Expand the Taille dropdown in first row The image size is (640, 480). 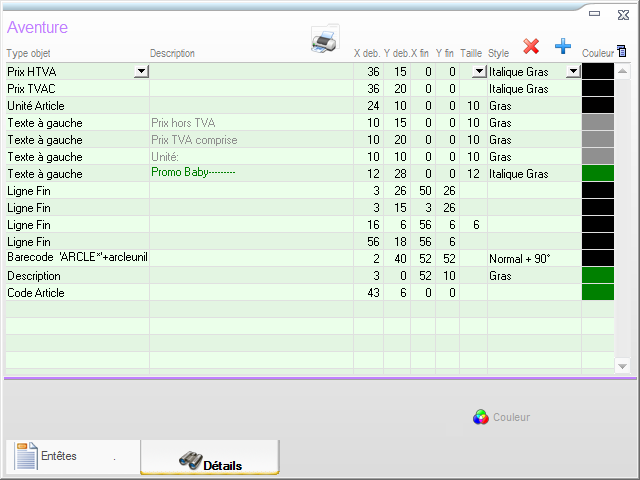click(478, 72)
